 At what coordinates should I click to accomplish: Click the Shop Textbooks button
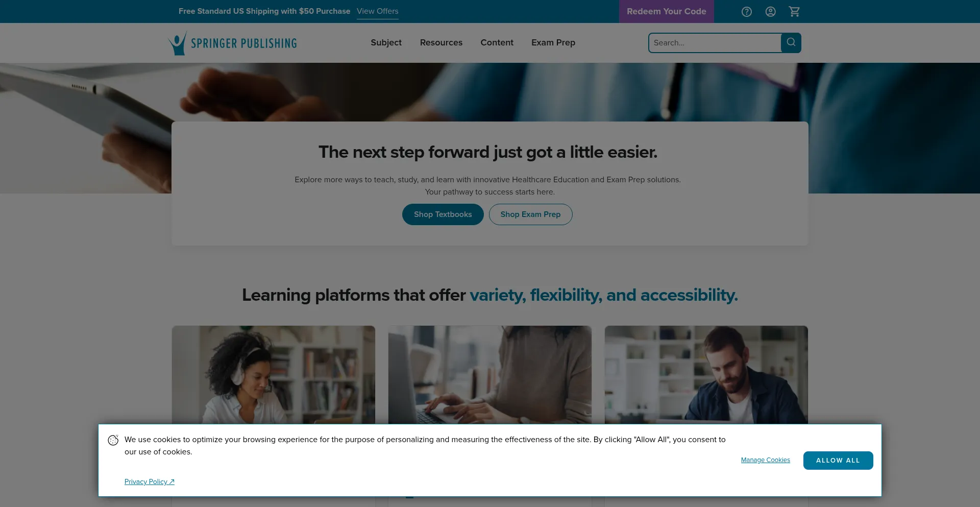pos(443,214)
